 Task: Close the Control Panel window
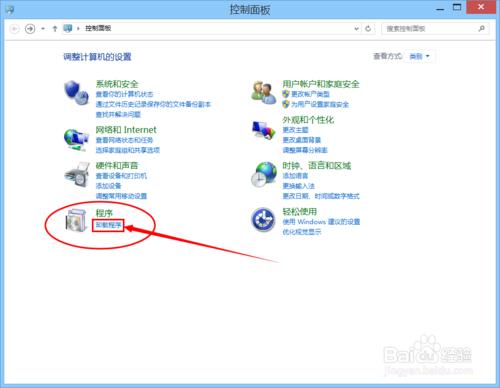coord(481,7)
